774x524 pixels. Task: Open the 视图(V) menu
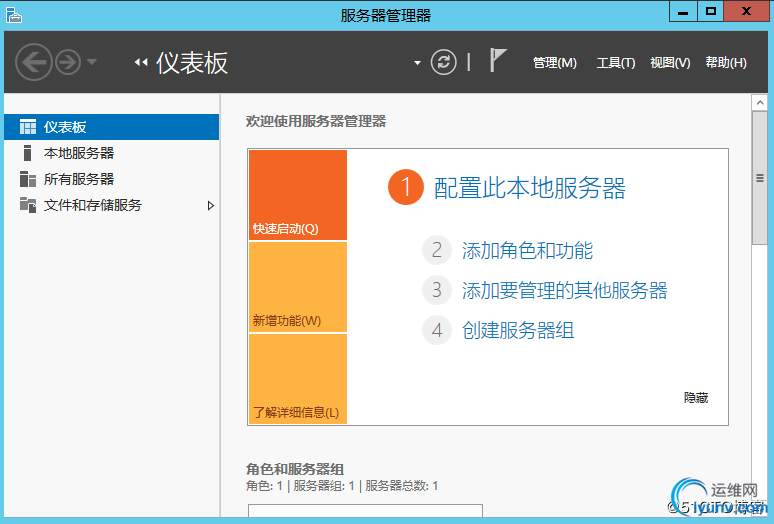(670, 63)
